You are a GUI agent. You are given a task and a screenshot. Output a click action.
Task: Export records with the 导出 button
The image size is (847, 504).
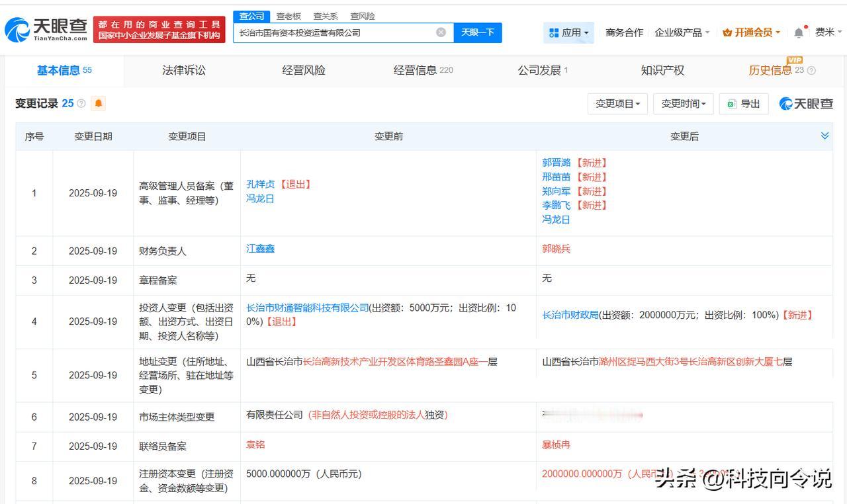[x=744, y=104]
